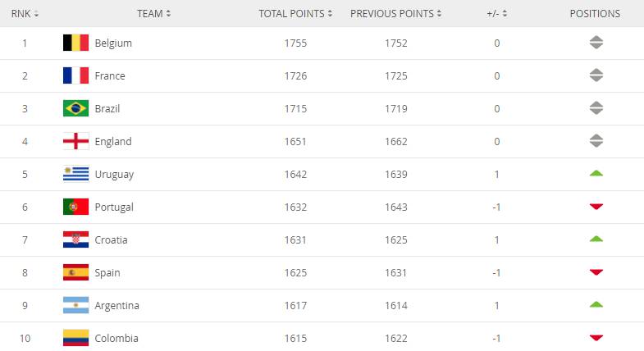This screenshot has height=351, width=644.
Task: Click Belgium's gray unchanged position indicator
Action: (596, 43)
